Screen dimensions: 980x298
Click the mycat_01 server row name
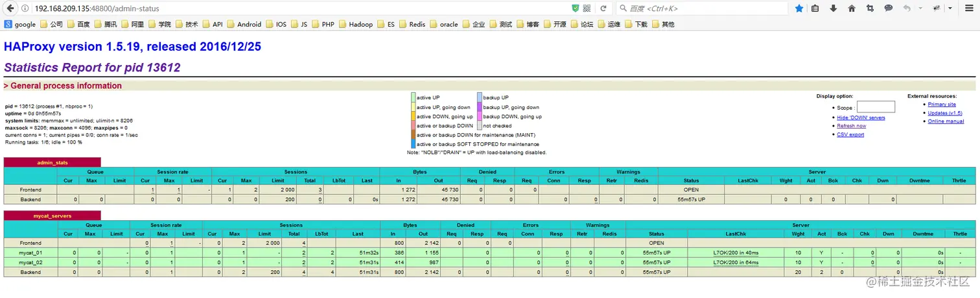(x=30, y=253)
